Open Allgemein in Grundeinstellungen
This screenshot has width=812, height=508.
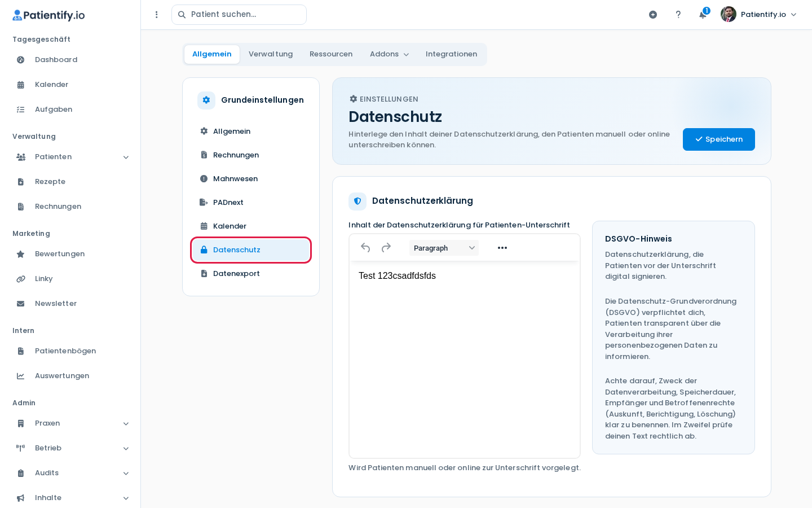tap(251, 132)
